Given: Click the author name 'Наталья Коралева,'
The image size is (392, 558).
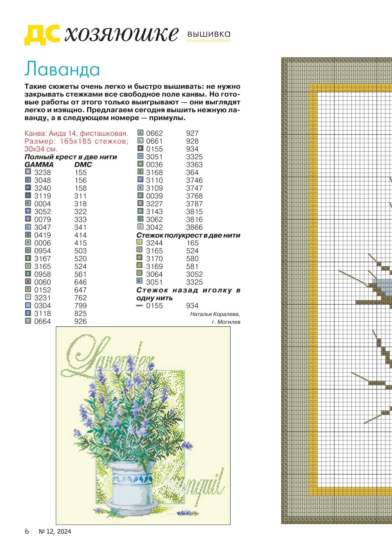Looking at the screenshot, I should [215, 314].
